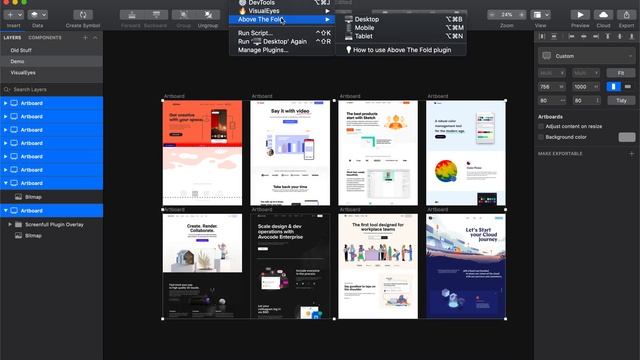Collapse the pages list chevron

click(x=95, y=38)
